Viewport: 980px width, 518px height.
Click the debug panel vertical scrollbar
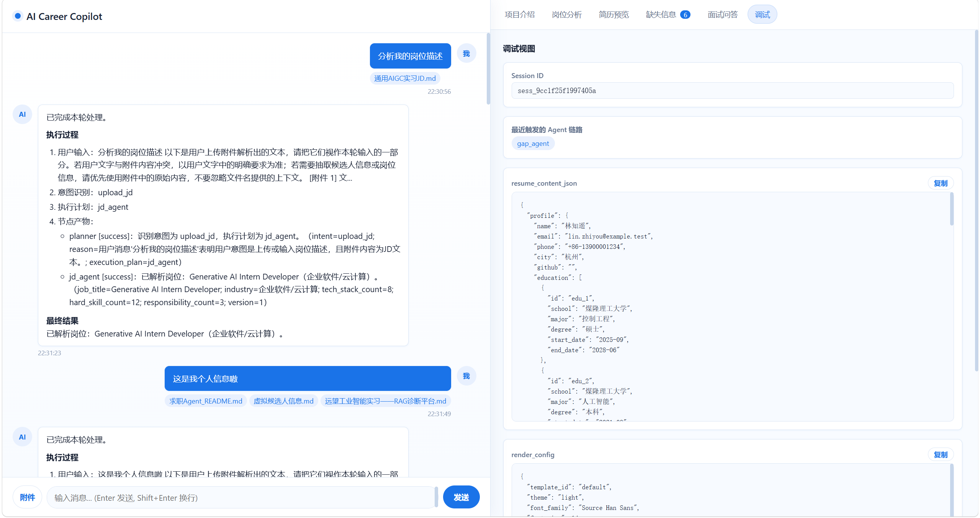(976, 201)
